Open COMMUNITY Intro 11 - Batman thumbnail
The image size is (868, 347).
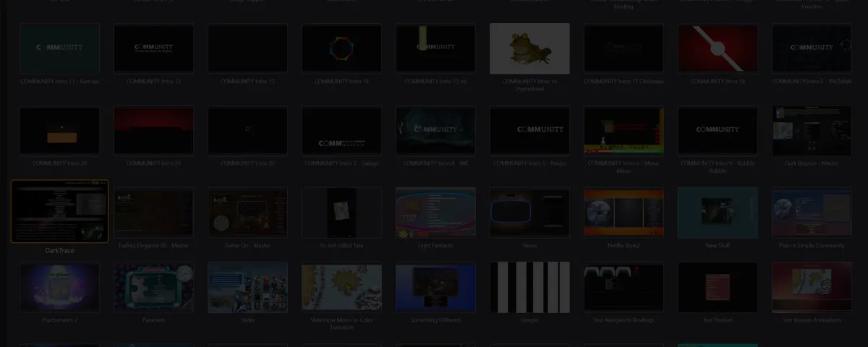tap(60, 48)
